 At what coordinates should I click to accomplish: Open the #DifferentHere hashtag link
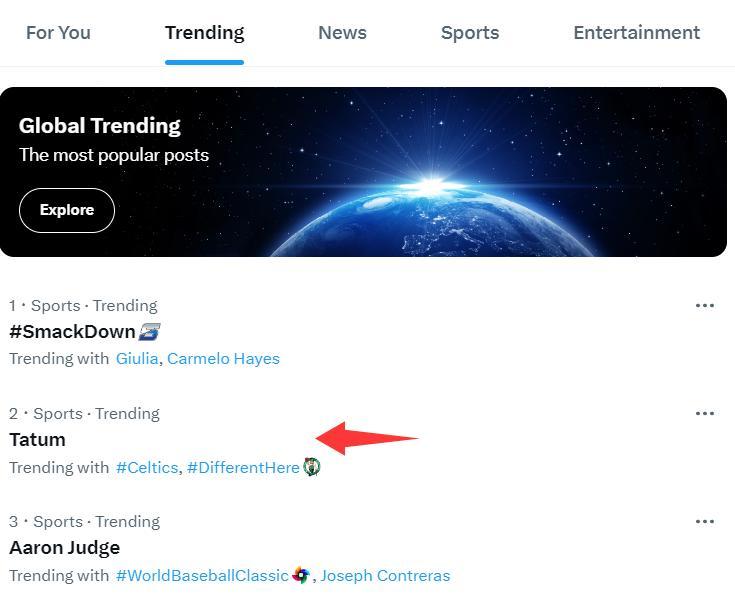(243, 468)
